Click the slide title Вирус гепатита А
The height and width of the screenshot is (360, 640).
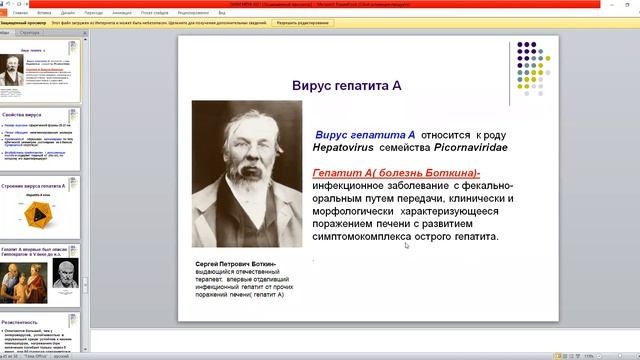point(347,86)
